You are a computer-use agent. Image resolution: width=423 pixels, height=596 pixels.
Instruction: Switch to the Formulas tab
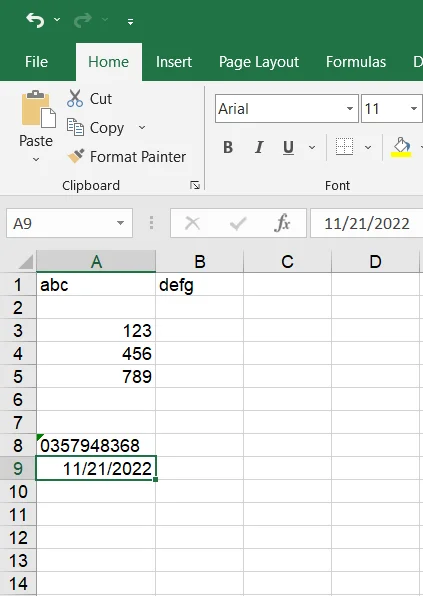356,62
